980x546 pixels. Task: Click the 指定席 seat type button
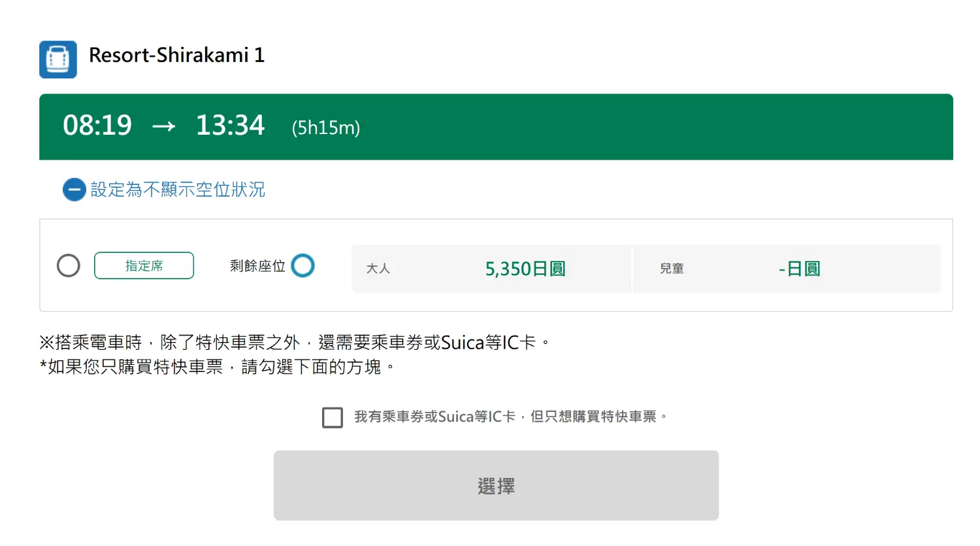(x=144, y=265)
